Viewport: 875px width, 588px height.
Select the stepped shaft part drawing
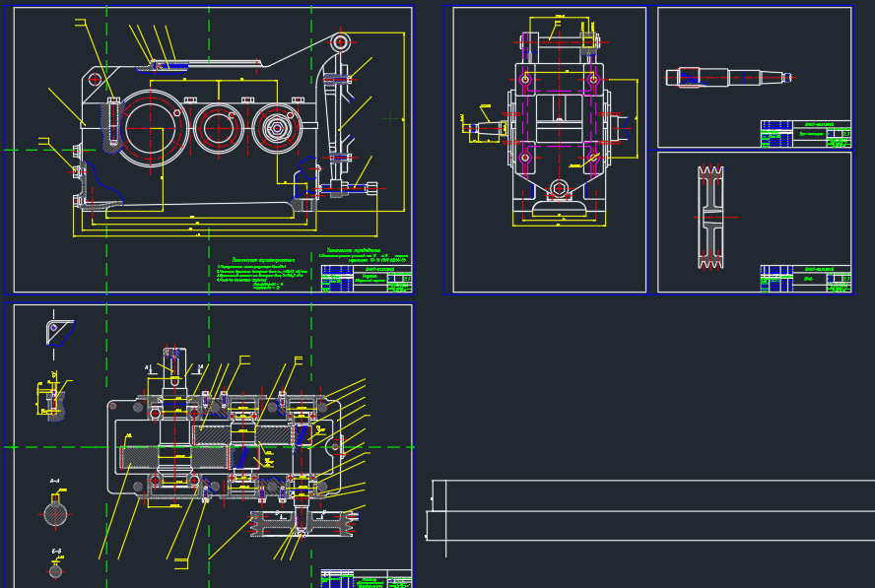(x=729, y=78)
